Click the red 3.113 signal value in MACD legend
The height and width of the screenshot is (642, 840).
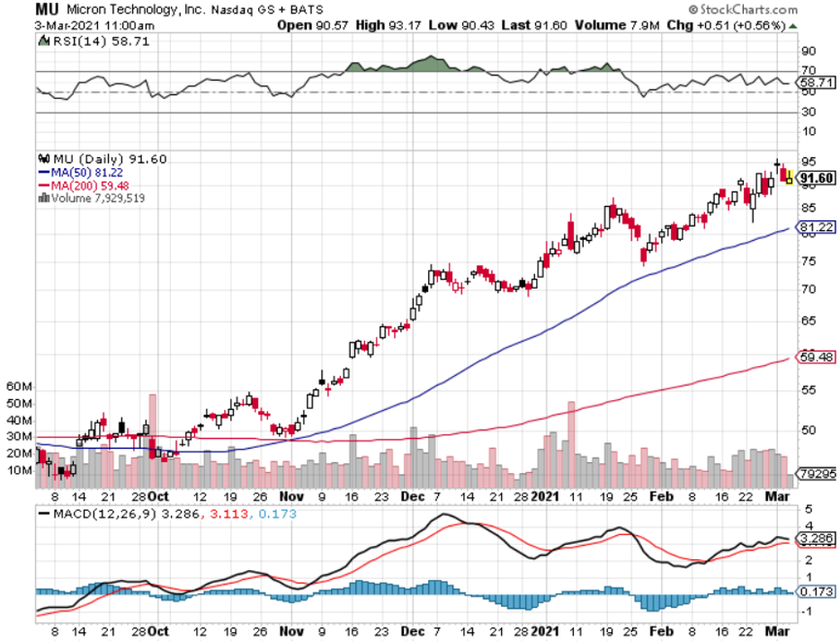pyautogui.click(x=228, y=514)
